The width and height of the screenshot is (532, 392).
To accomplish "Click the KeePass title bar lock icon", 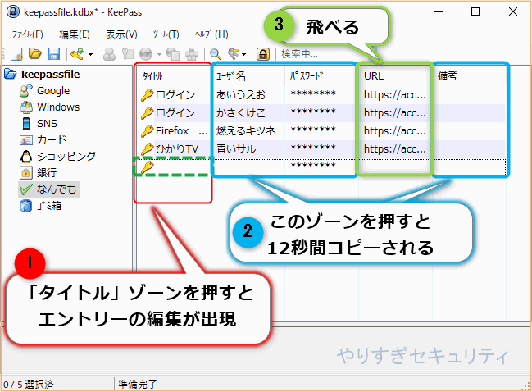I will (13, 12).
